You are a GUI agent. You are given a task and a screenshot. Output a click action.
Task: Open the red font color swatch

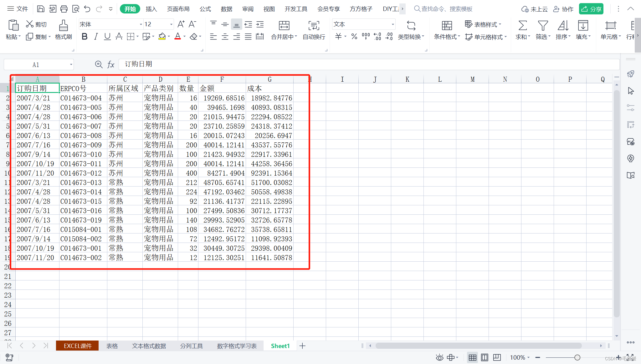[177, 37]
